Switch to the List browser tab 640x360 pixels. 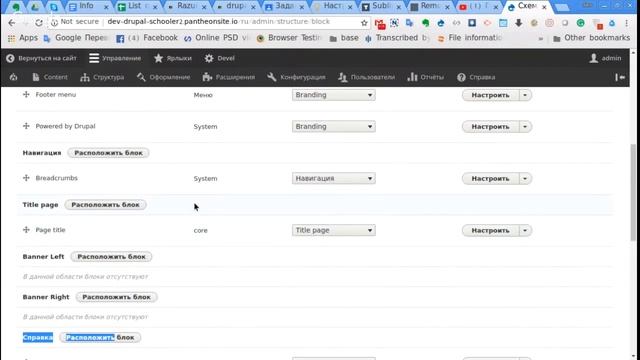point(135,6)
